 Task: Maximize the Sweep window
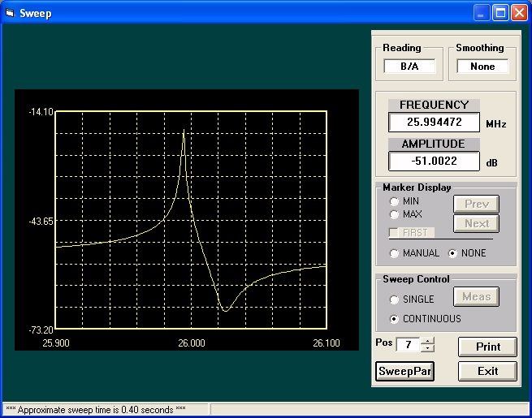(500, 12)
